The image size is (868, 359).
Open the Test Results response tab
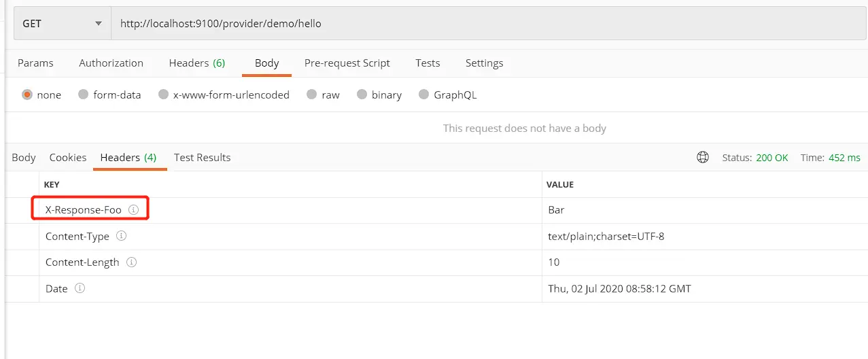click(202, 157)
